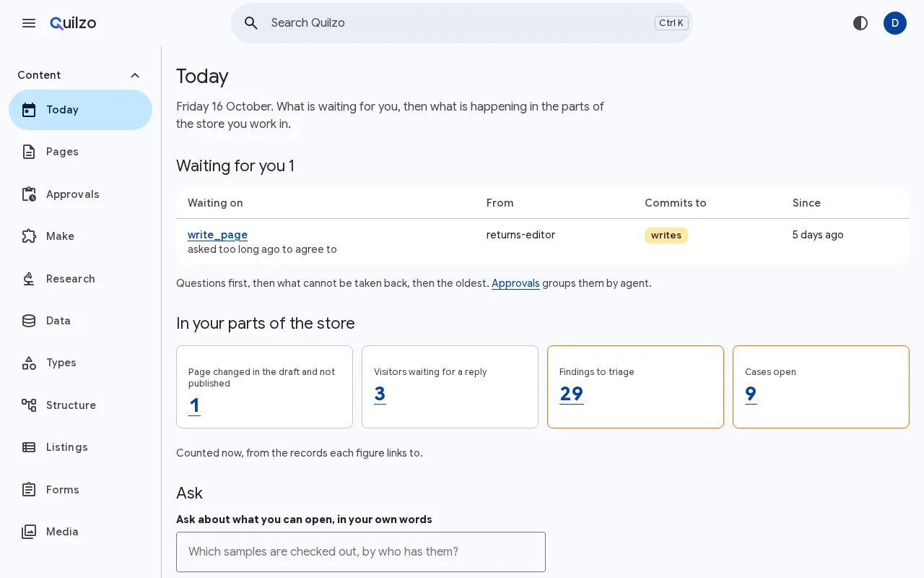Image resolution: width=924 pixels, height=578 pixels.
Task: Click the Forms clipboard icon
Action: click(x=29, y=490)
